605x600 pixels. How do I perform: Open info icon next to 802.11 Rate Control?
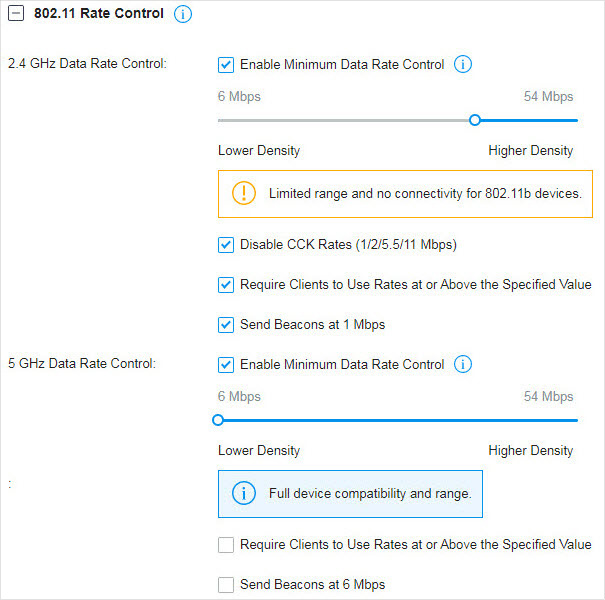183,14
